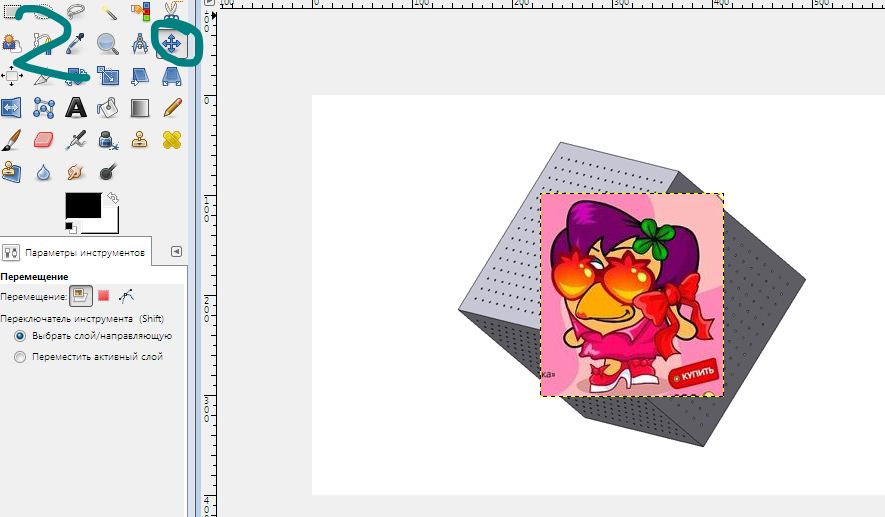Select the Scissors Select tool
The width and height of the screenshot is (885, 517).
(172, 8)
